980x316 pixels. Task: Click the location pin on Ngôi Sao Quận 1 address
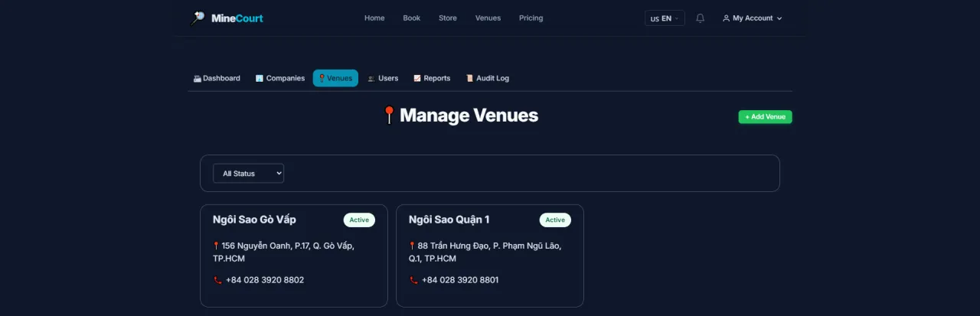click(413, 246)
